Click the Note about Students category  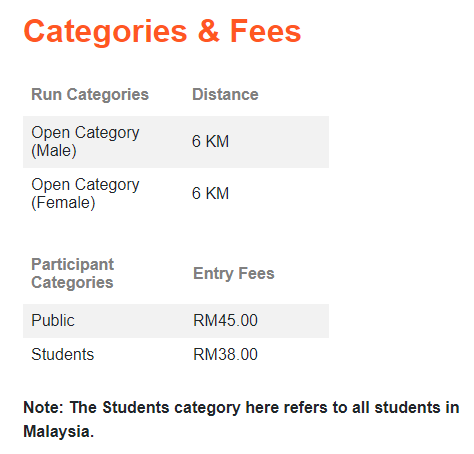(x=241, y=419)
